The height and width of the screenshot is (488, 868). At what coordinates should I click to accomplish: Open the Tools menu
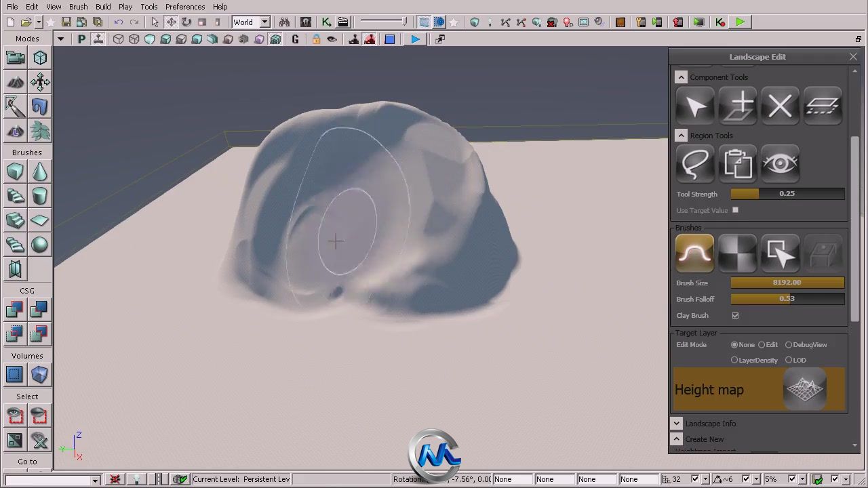tap(149, 7)
